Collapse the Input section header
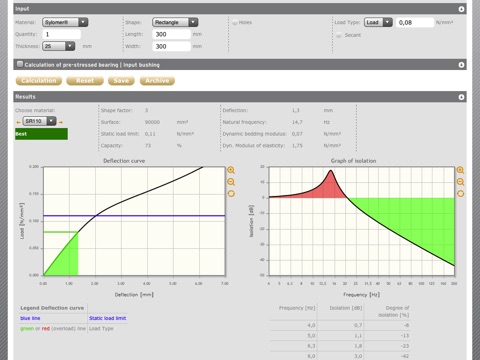This screenshot has height=360, width=480. pos(461,9)
